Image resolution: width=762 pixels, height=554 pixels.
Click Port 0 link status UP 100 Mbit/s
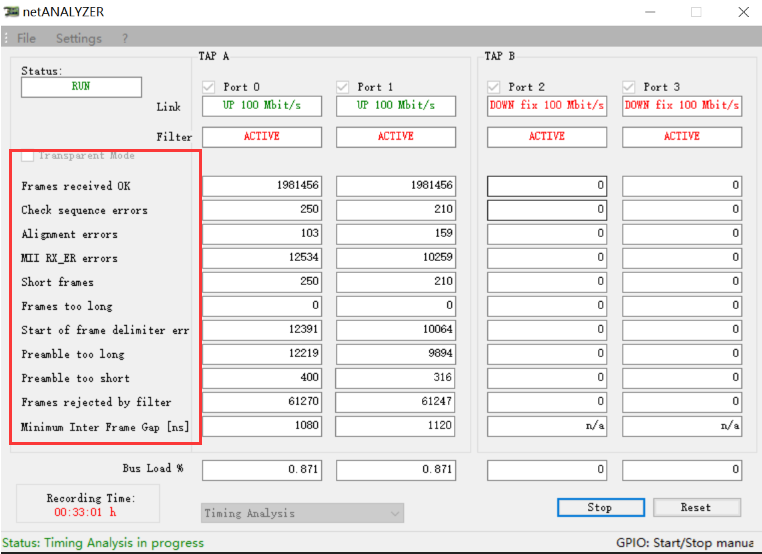(262, 106)
